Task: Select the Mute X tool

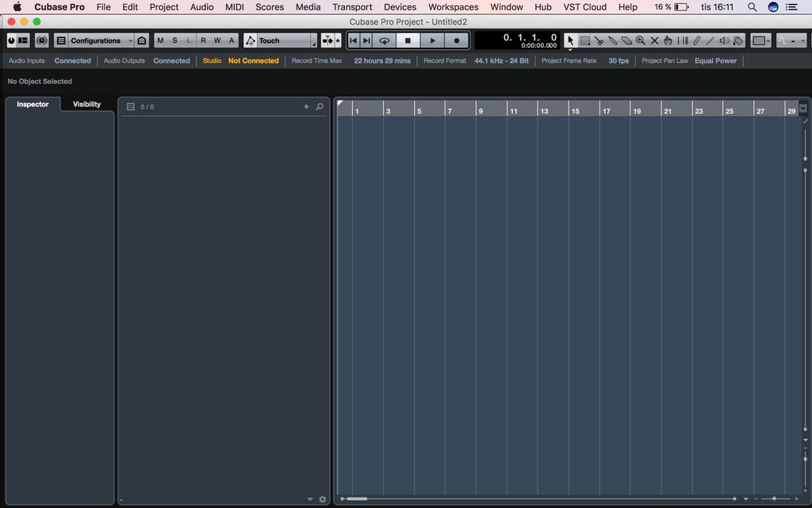Action: point(654,40)
